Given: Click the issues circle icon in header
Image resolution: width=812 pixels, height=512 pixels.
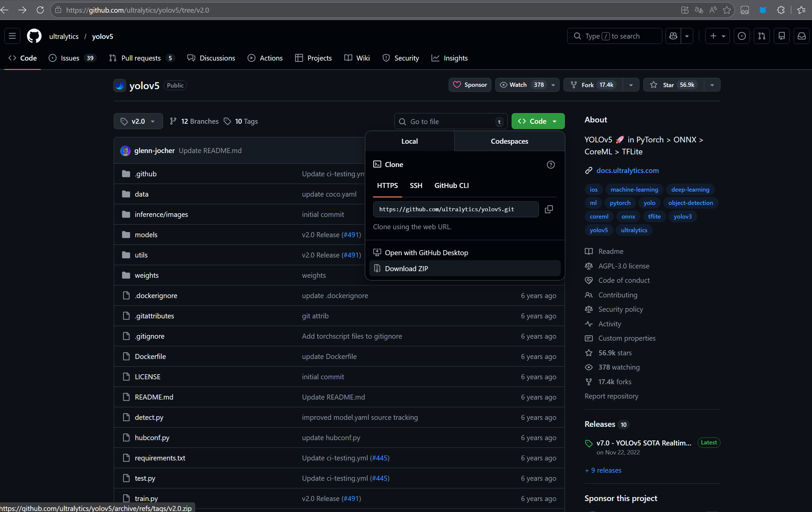Looking at the screenshot, I should tap(741, 36).
